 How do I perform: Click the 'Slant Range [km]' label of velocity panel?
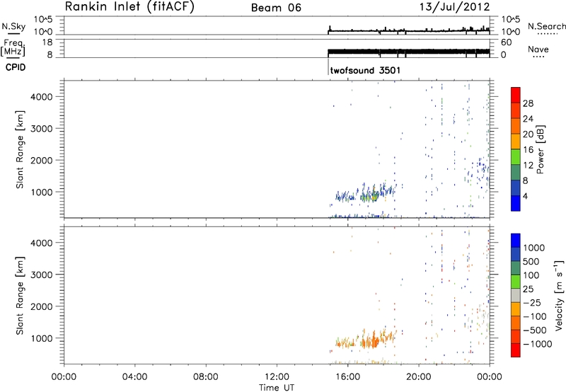point(20,296)
